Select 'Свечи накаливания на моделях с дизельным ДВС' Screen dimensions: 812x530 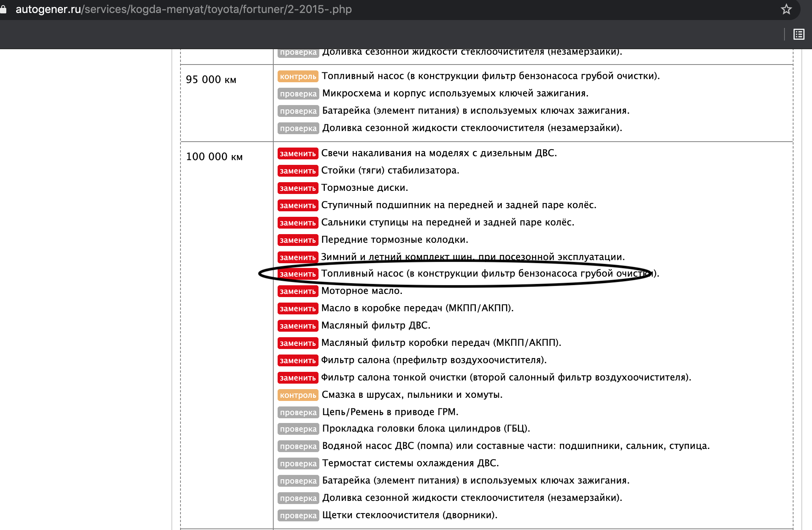(439, 153)
